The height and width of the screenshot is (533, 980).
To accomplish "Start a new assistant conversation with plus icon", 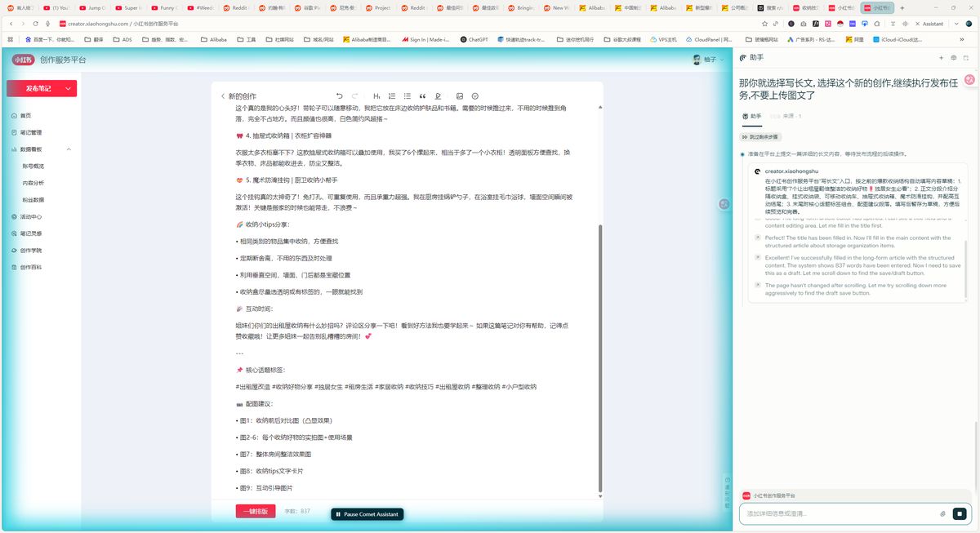I will click(941, 58).
